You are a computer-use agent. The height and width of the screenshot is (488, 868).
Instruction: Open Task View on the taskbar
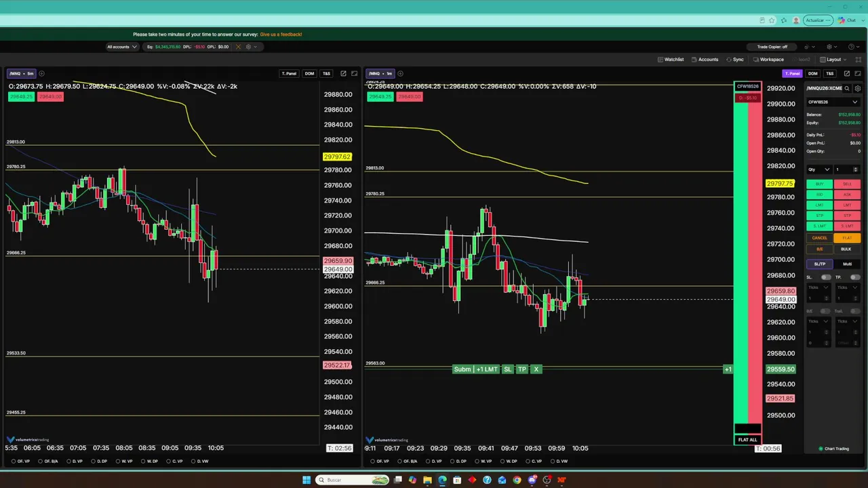398,480
